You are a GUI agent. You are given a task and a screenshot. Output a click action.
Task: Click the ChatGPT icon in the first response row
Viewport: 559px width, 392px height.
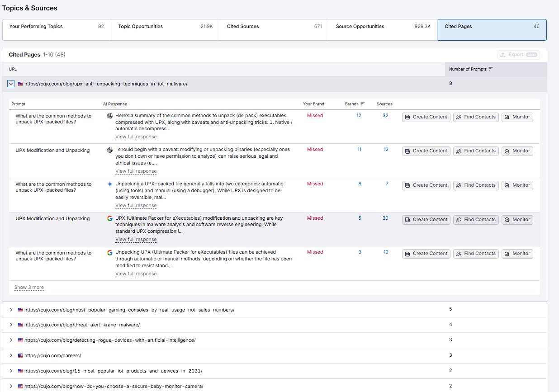point(109,116)
